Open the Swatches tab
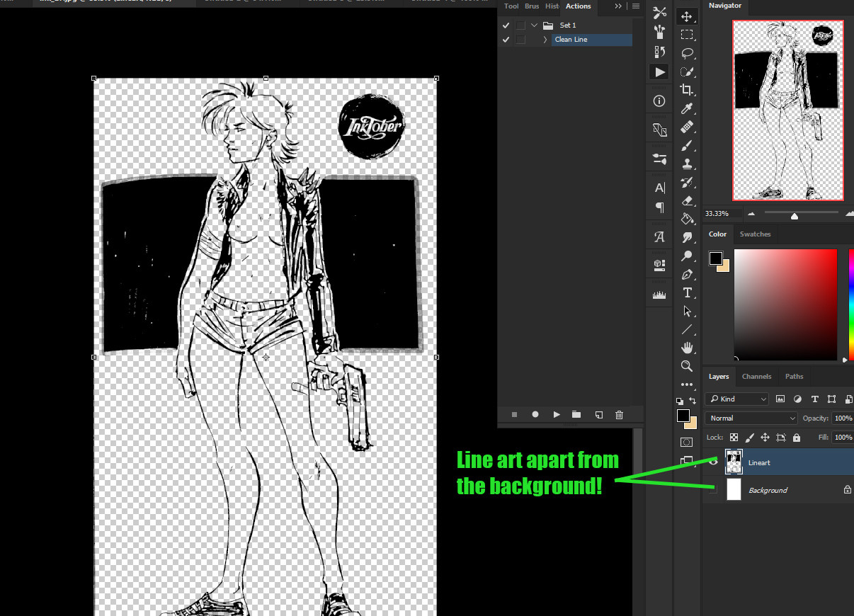 pyautogui.click(x=755, y=234)
